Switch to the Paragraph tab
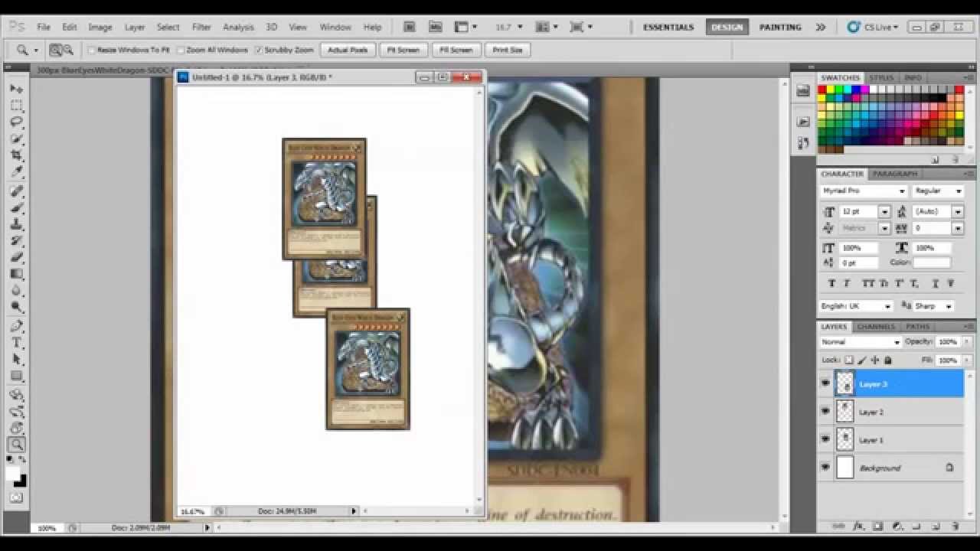980x551 pixels. [x=895, y=174]
